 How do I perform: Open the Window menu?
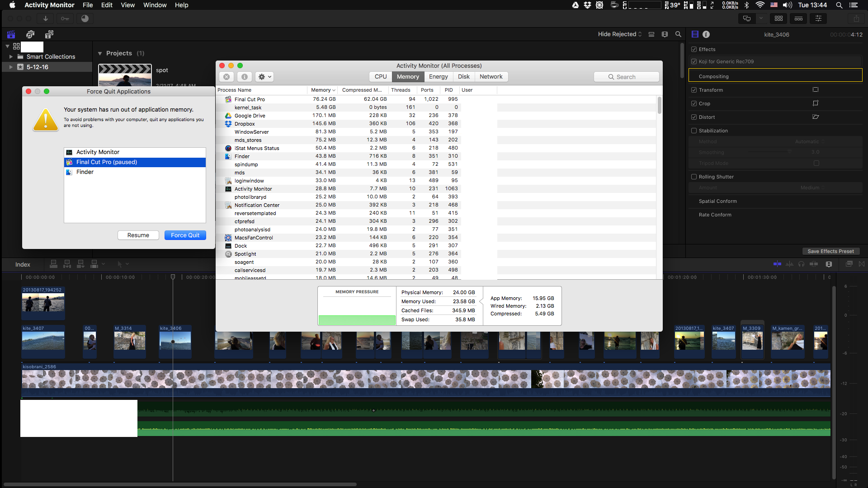pyautogui.click(x=155, y=5)
